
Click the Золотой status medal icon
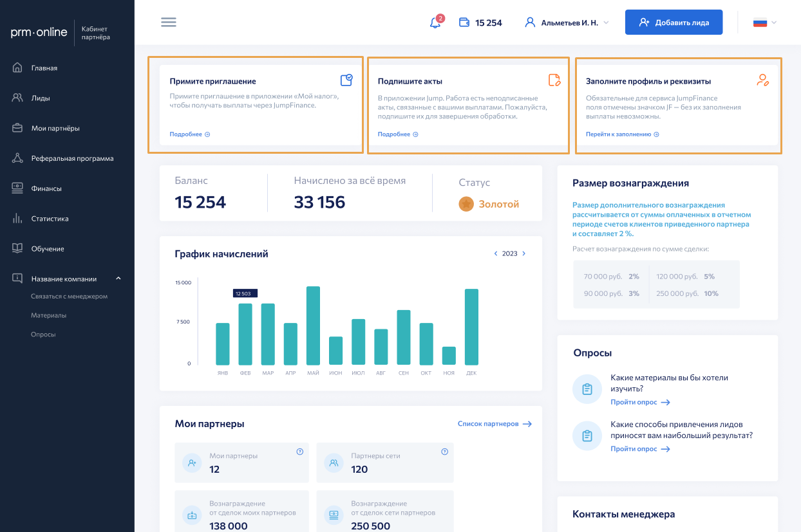point(466,204)
